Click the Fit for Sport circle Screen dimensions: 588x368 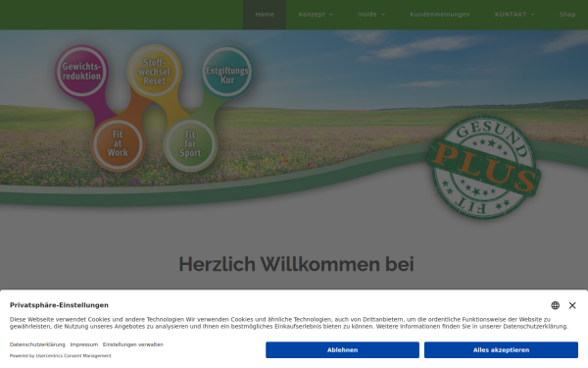coord(190,144)
